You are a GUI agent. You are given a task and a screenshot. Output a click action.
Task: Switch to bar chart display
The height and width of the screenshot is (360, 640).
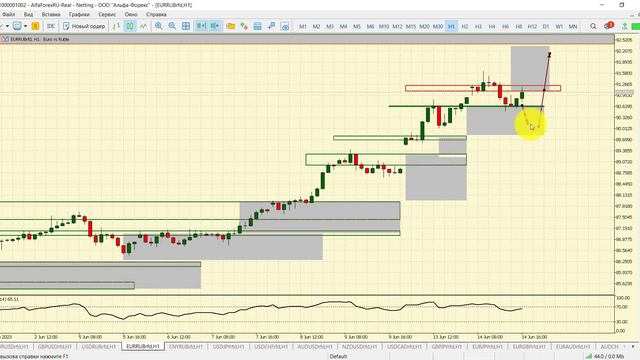pyautogui.click(x=116, y=26)
